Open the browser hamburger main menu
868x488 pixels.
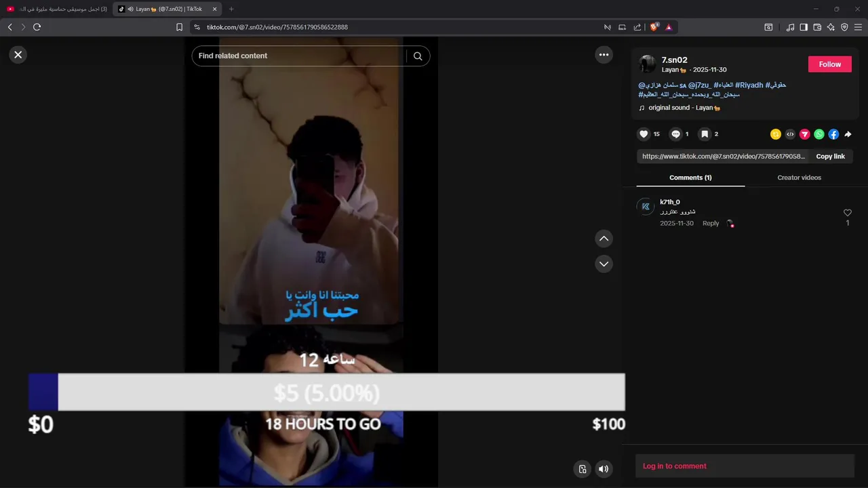(x=858, y=27)
